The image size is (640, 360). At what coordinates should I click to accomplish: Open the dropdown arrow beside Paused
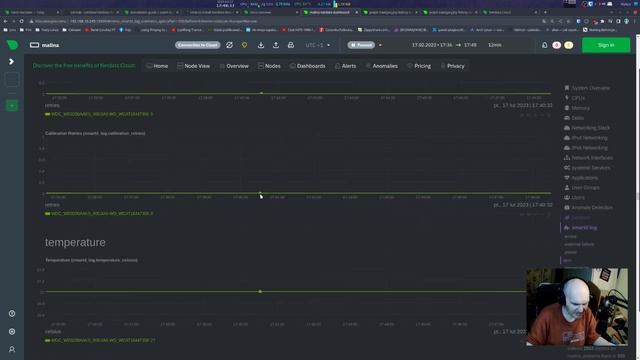pos(380,45)
